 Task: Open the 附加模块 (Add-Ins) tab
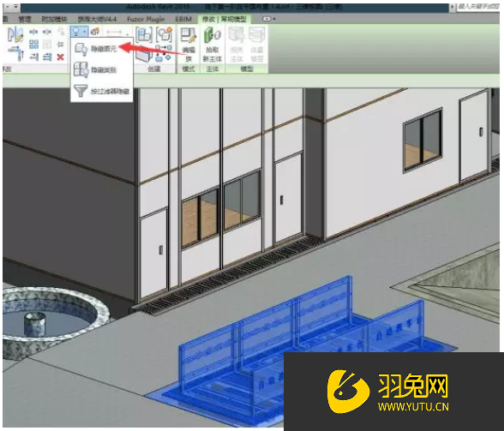pos(54,20)
